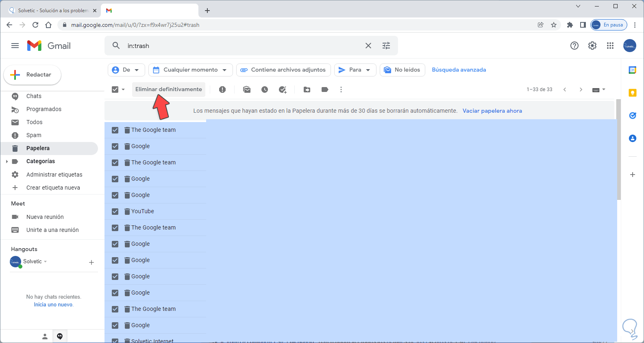Open the Settings gear icon

(x=592, y=46)
